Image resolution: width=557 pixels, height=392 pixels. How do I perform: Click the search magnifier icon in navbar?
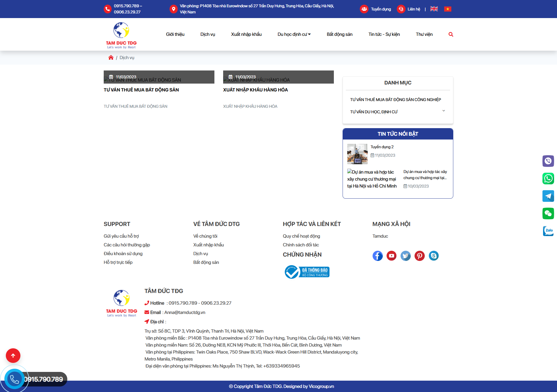pos(451,34)
